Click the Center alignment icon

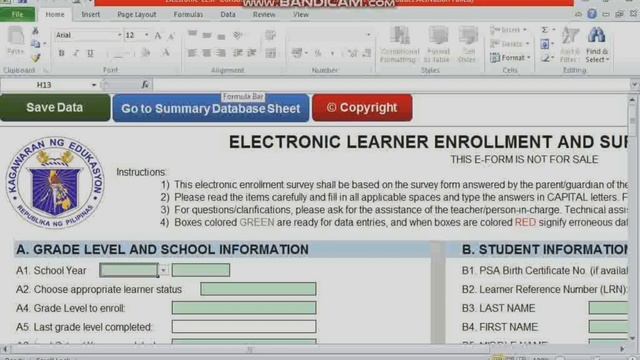pos(207,53)
